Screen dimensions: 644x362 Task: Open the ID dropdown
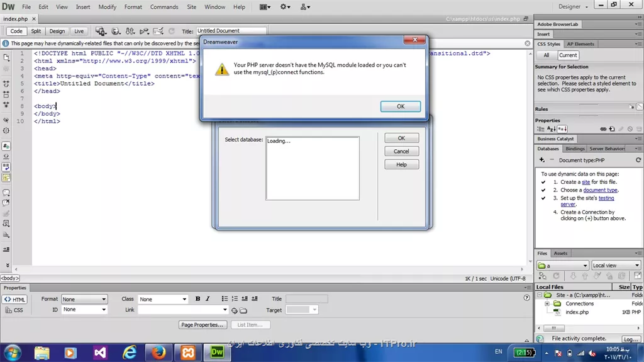tap(84, 309)
